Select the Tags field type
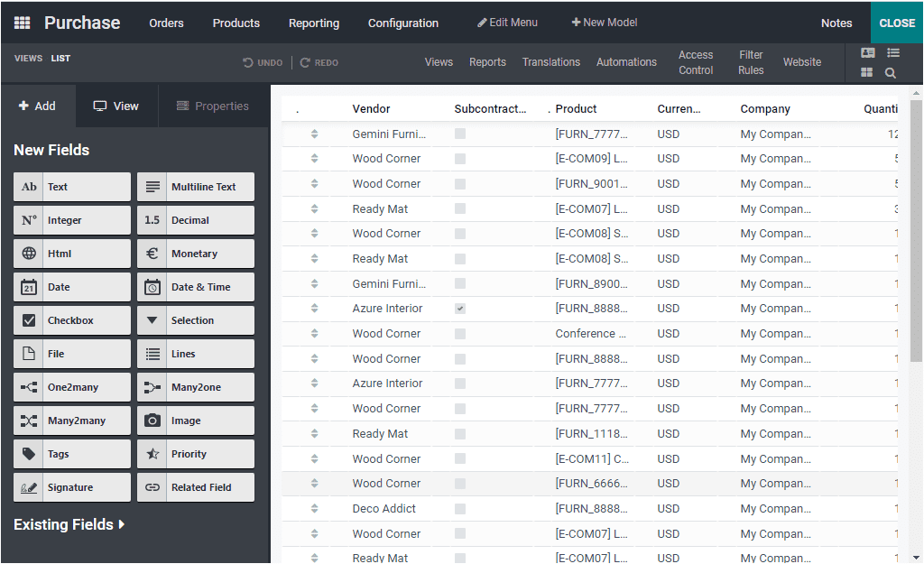The height and width of the screenshot is (564, 924). tap(71, 453)
